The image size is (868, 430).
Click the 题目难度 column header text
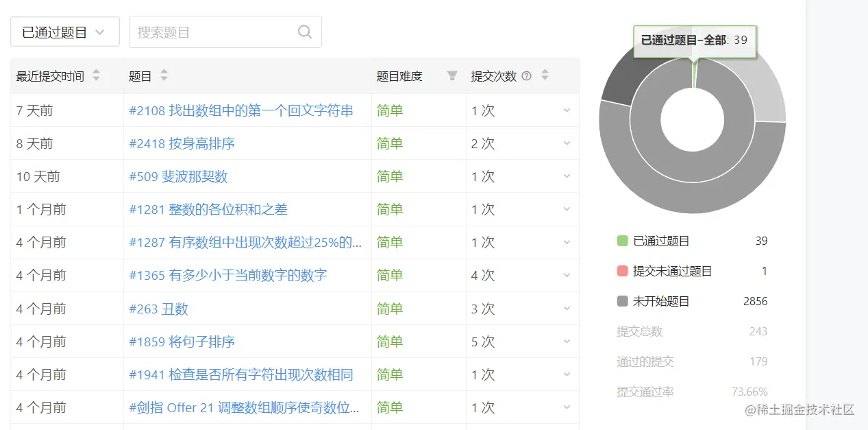(x=399, y=76)
